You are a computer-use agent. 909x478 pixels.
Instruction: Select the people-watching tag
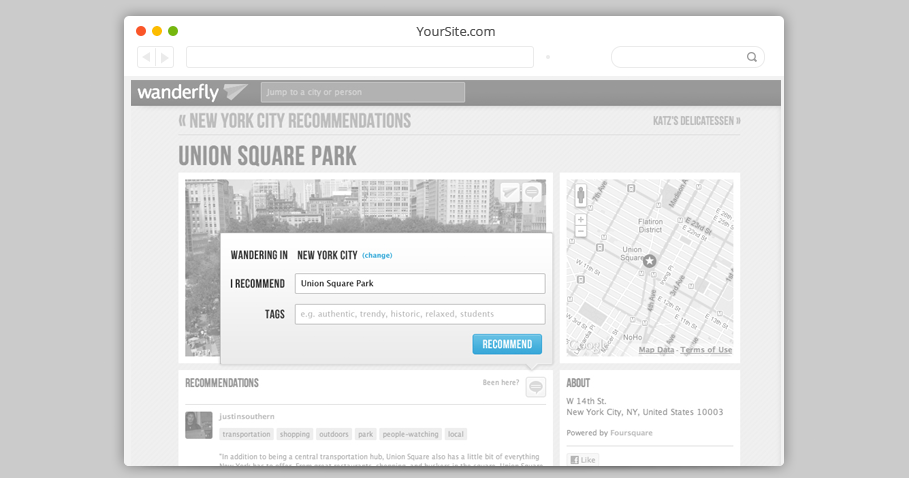pyautogui.click(x=410, y=434)
